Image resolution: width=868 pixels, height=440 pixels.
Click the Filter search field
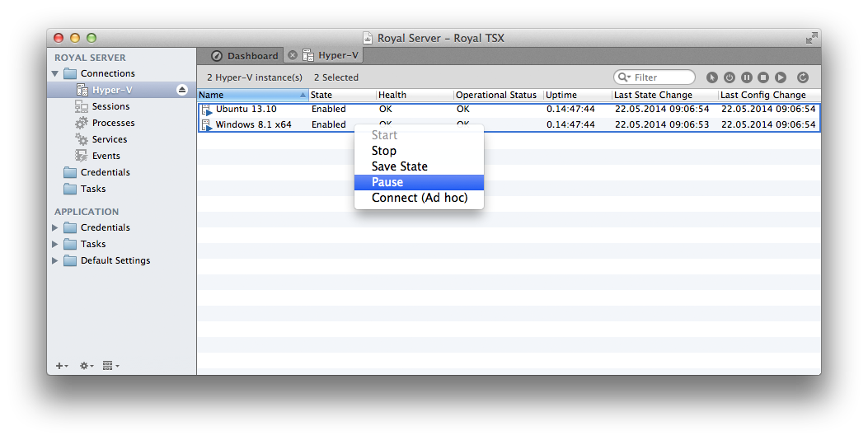[x=655, y=77]
